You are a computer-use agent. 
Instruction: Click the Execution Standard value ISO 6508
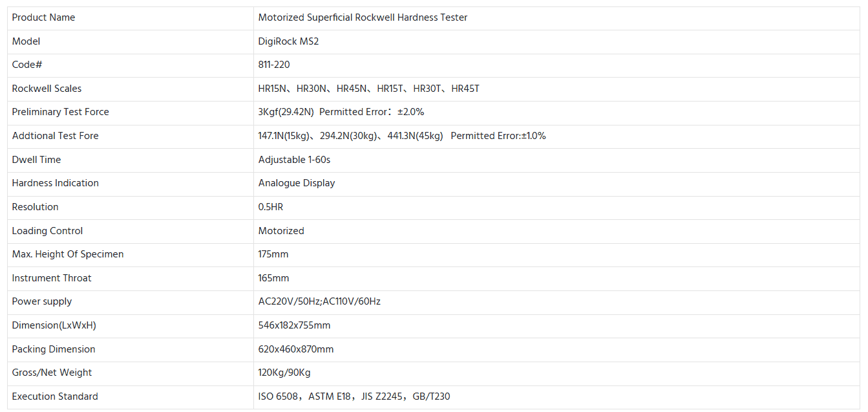pyautogui.click(x=354, y=396)
